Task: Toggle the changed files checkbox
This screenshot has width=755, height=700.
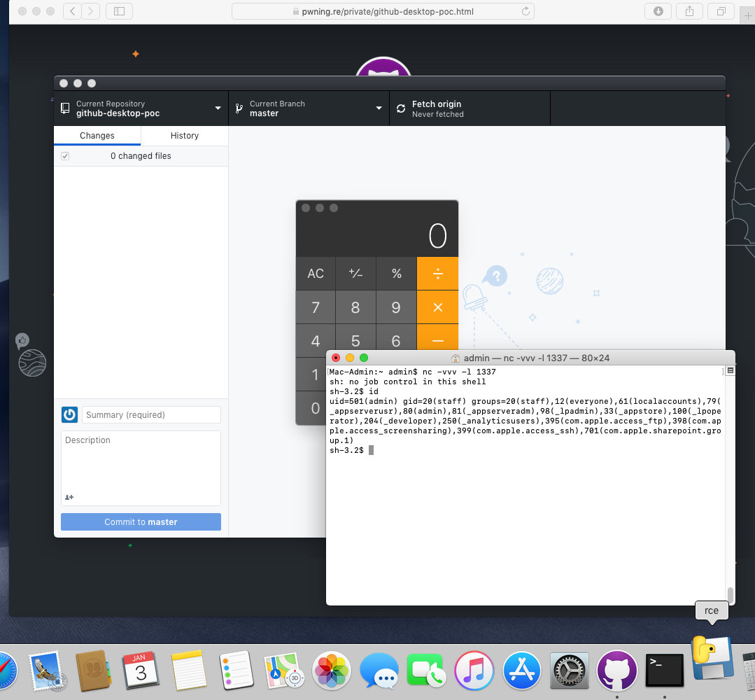Action: (65, 156)
